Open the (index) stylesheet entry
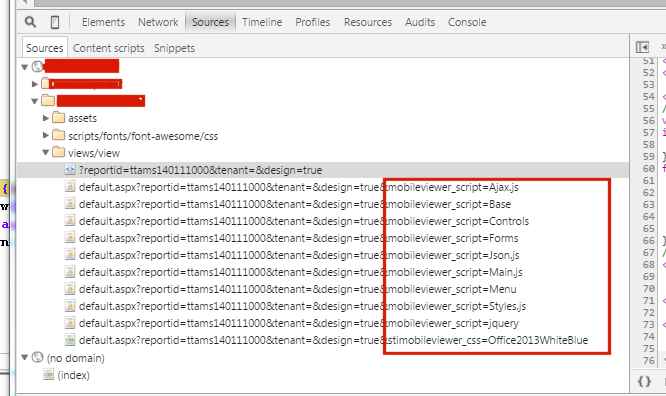Viewport: 666px width, 396px height. [x=73, y=375]
